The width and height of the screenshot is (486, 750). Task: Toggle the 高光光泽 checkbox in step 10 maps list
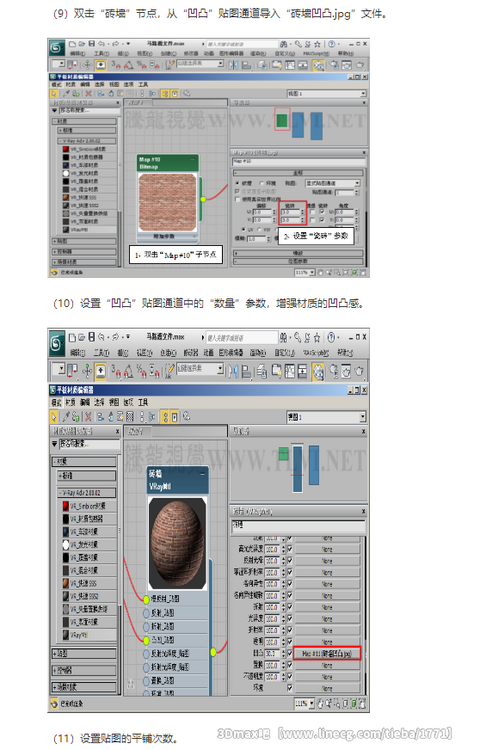point(290,549)
